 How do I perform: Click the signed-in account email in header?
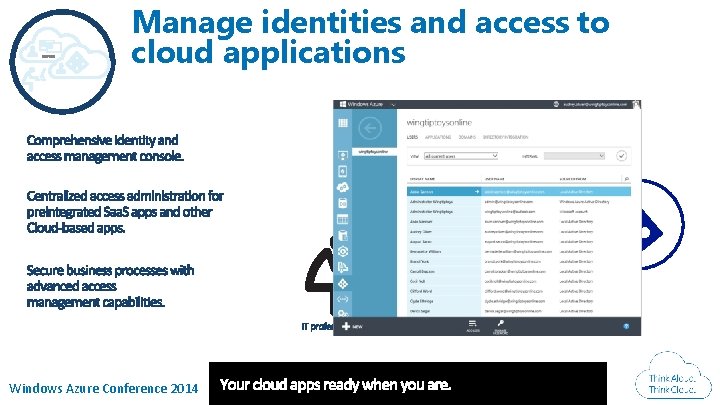595,104
